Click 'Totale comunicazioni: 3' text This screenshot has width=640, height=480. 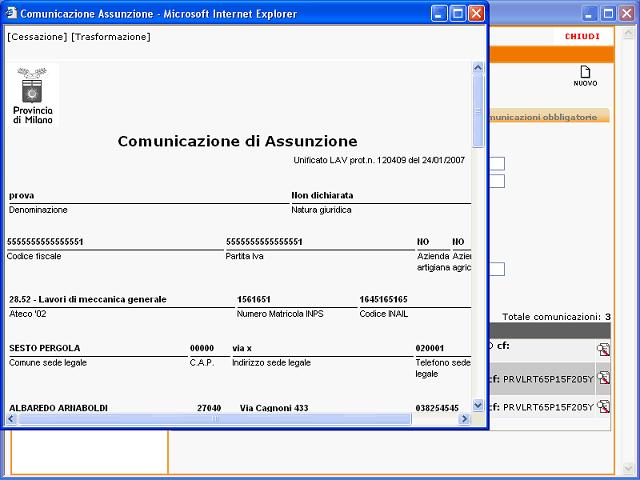556,317
